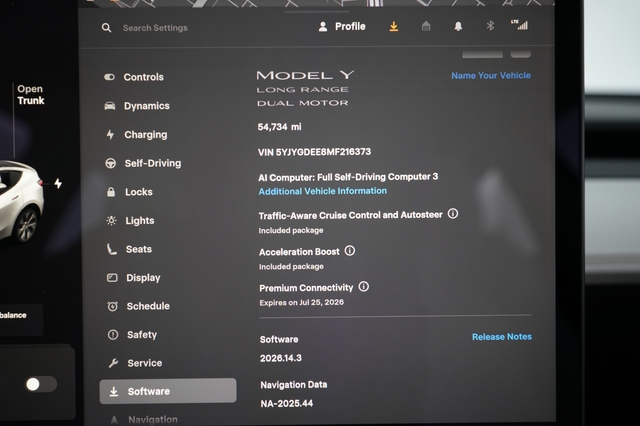Tap Expires on Jul 25, 2026 text
Image resolution: width=640 pixels, height=426 pixels.
tap(302, 302)
